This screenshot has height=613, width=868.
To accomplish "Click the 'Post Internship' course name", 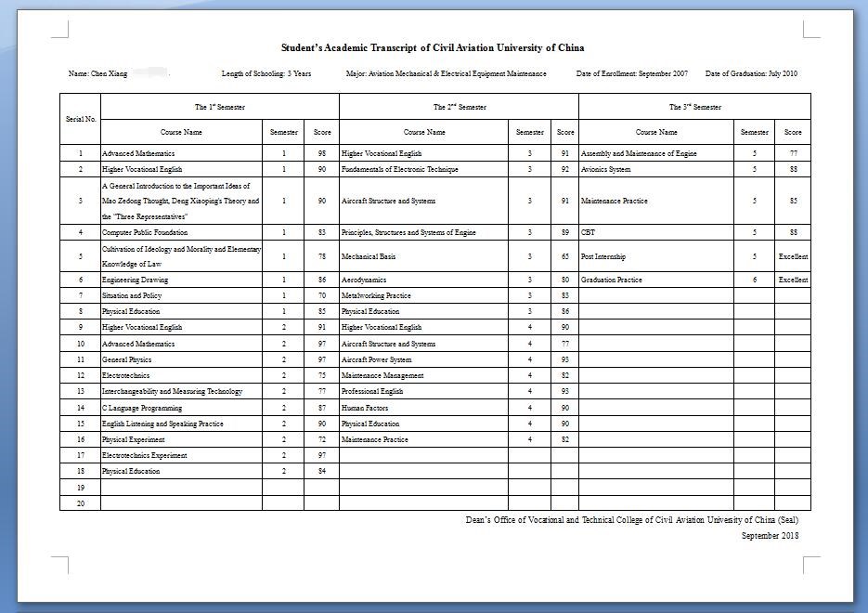I will point(602,256).
